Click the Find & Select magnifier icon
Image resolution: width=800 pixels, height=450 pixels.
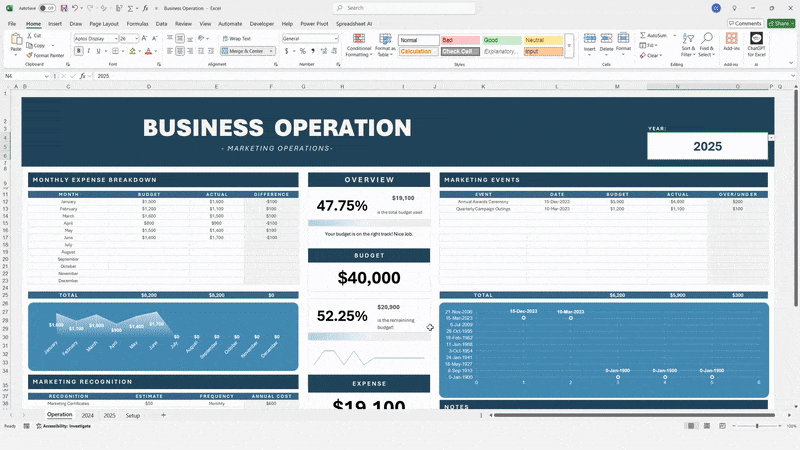tap(707, 40)
